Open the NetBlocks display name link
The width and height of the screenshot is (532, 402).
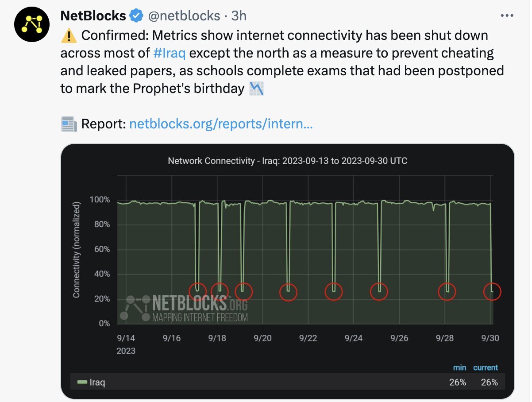tap(93, 16)
